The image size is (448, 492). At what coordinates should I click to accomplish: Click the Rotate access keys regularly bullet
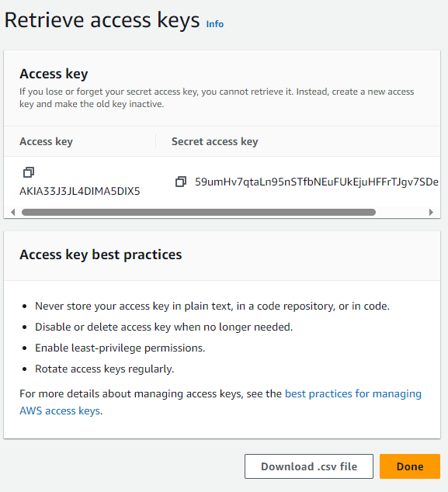104,369
